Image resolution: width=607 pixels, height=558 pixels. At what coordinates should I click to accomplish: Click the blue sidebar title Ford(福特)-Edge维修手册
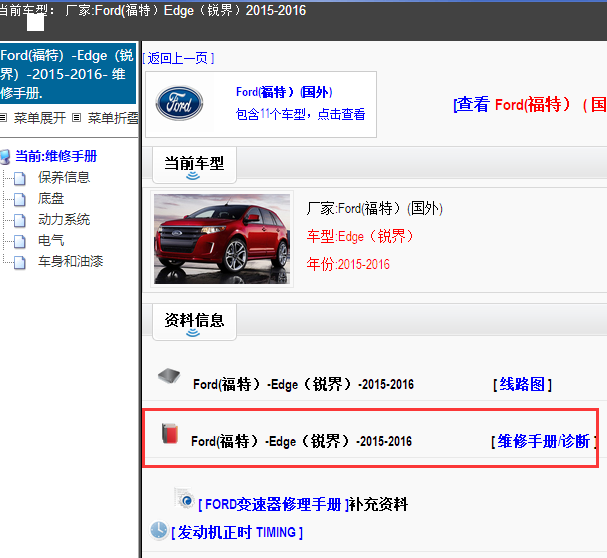pos(68,74)
